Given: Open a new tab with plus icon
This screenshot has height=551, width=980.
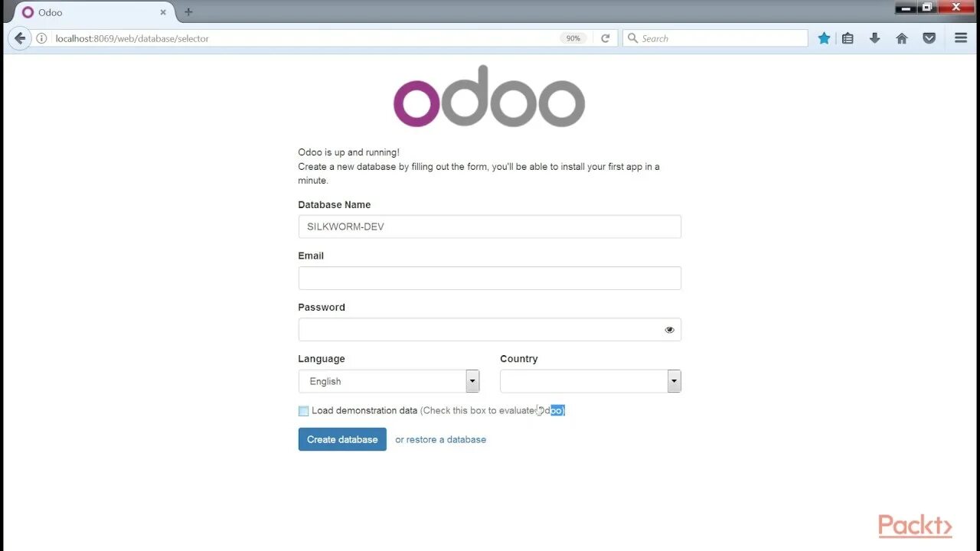Looking at the screenshot, I should [188, 12].
